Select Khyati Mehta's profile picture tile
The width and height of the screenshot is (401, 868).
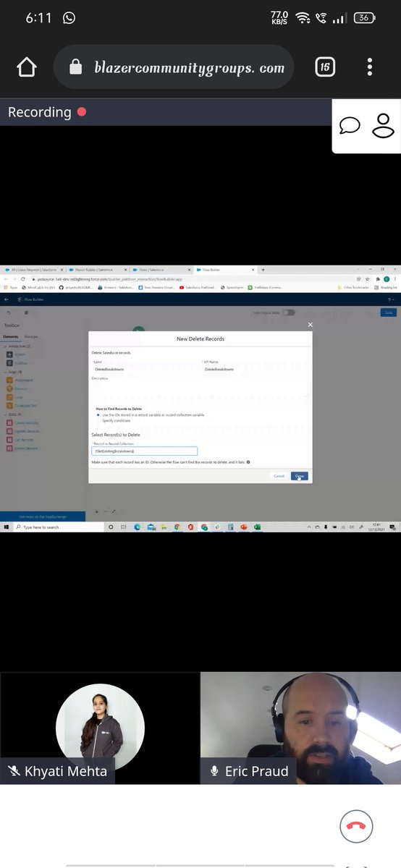pyautogui.click(x=100, y=728)
